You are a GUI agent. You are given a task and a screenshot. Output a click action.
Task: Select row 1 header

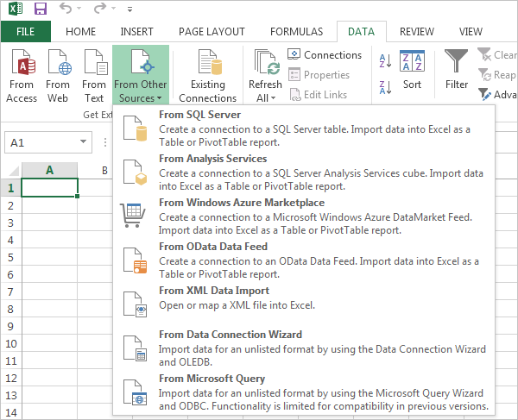10,188
